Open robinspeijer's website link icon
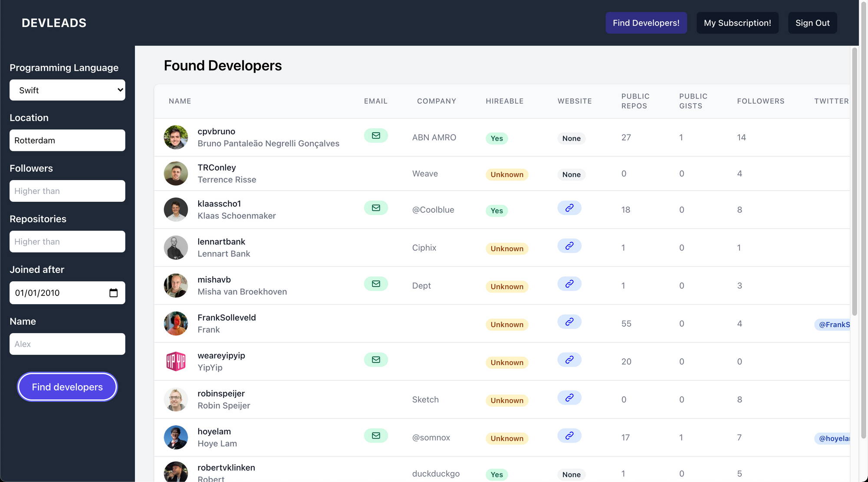Screen dimensions: 868x482 click(x=569, y=398)
